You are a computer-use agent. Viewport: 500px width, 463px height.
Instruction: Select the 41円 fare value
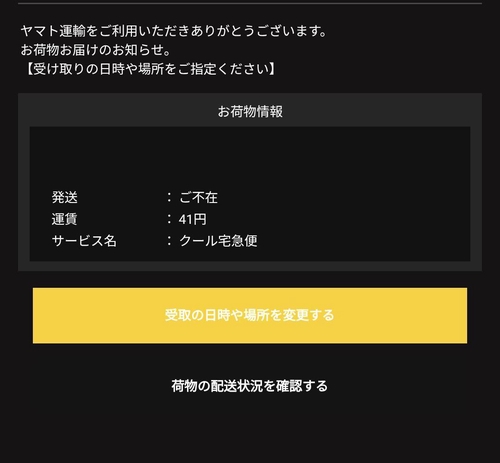point(193,219)
